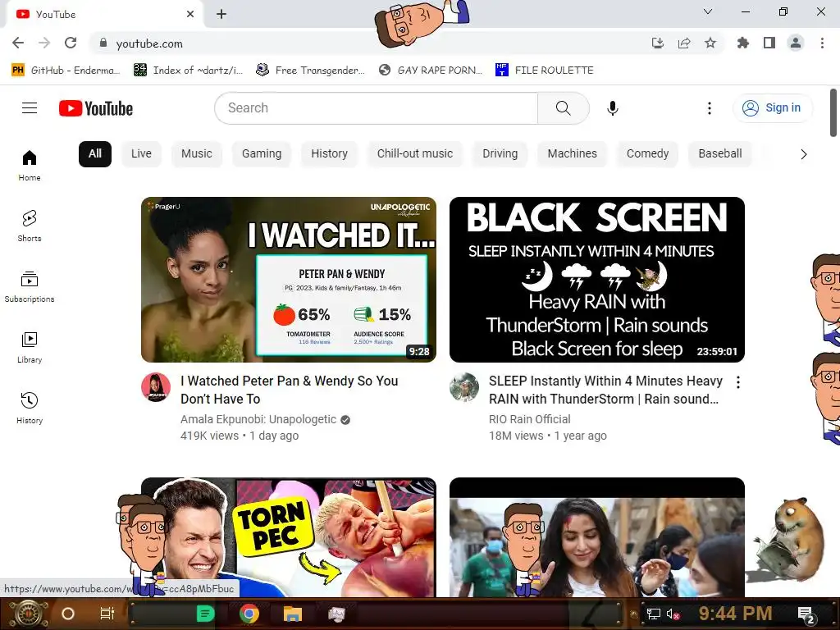
Task: Click share page icon in address bar
Action: 684,43
